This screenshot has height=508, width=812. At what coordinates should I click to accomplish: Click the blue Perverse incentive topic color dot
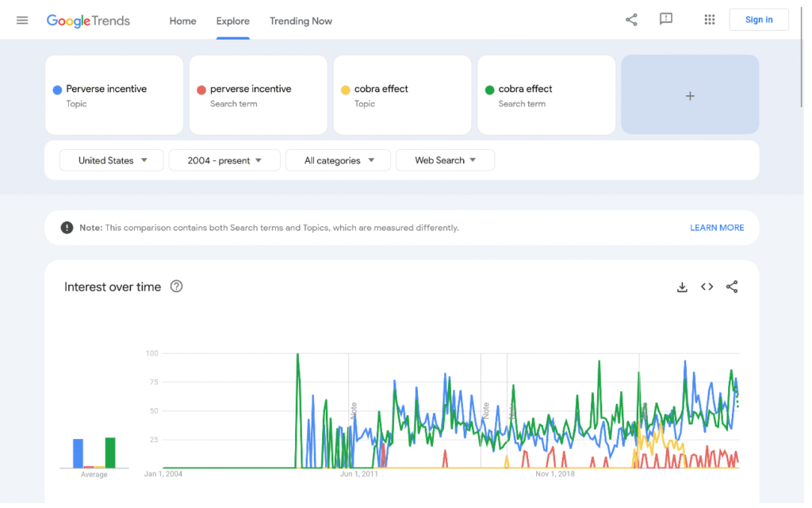57,90
